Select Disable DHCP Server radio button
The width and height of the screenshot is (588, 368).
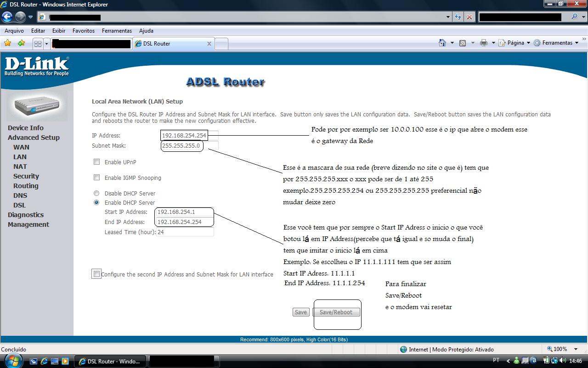pos(96,193)
